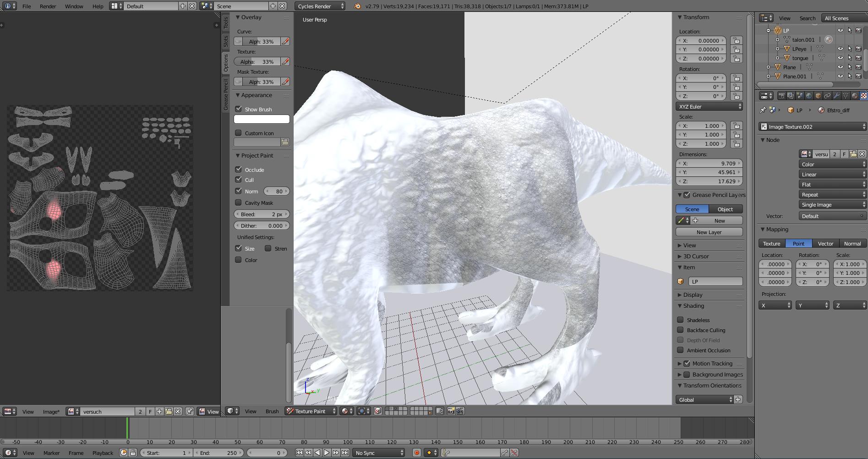Open the Texture checkerboard properties icon

(864, 96)
